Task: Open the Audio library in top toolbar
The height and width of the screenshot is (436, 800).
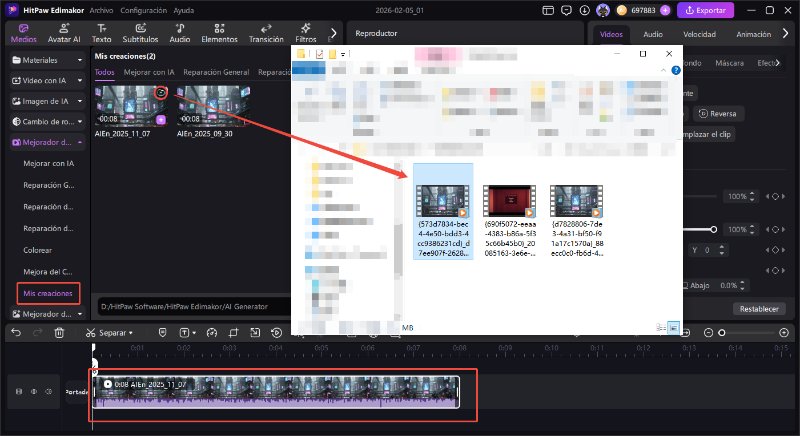Action: coord(180,33)
